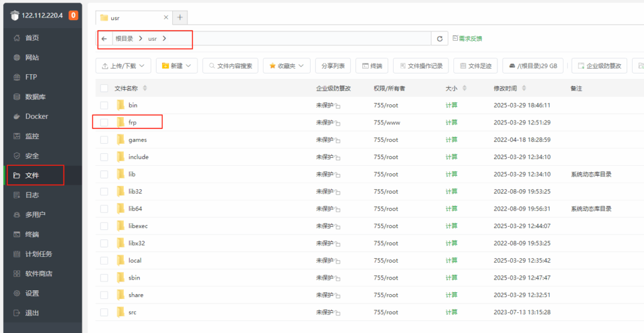
Task: Click the 文件内容搜索 button
Action: (x=230, y=65)
